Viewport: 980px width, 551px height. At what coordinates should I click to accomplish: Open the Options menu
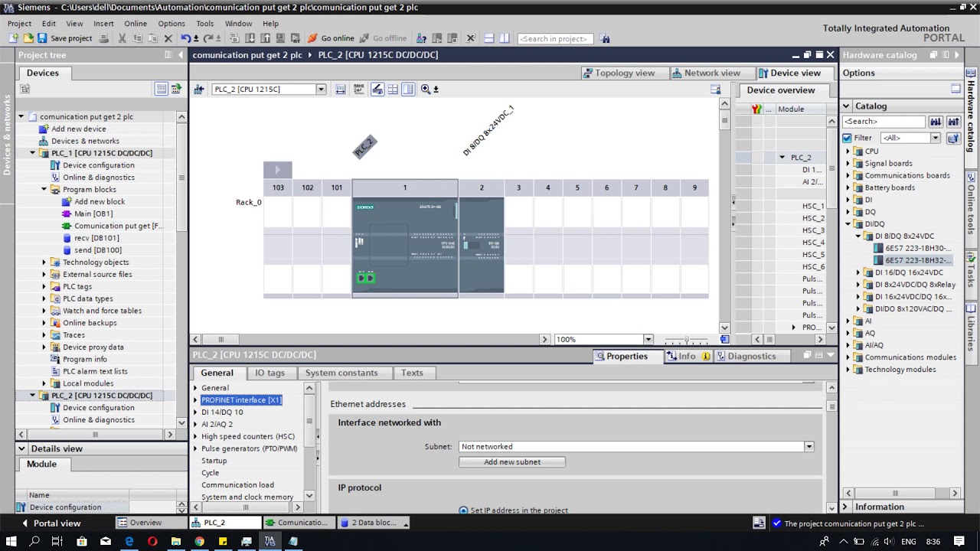pyautogui.click(x=171, y=24)
